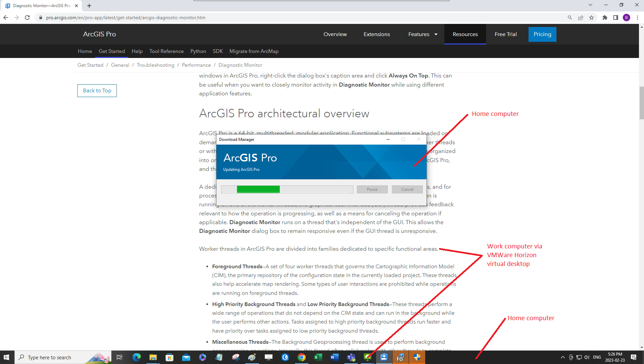Expand the Features dropdown

[x=423, y=34]
